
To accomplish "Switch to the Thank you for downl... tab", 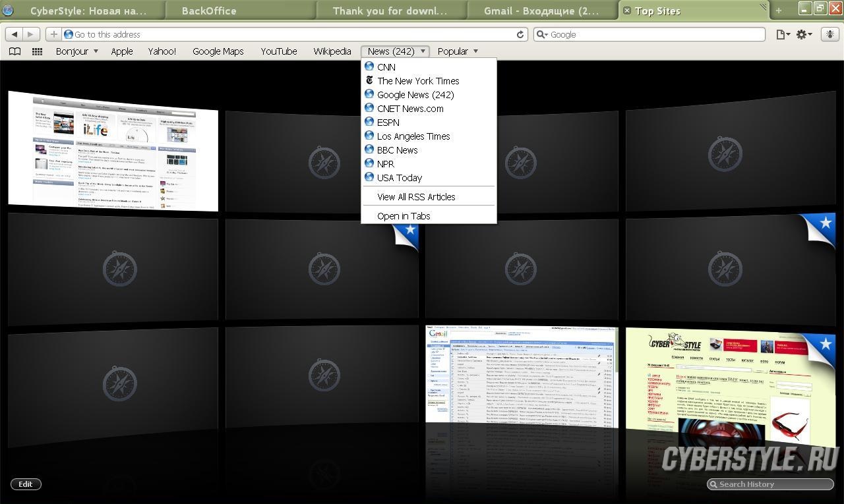I will click(x=391, y=11).
